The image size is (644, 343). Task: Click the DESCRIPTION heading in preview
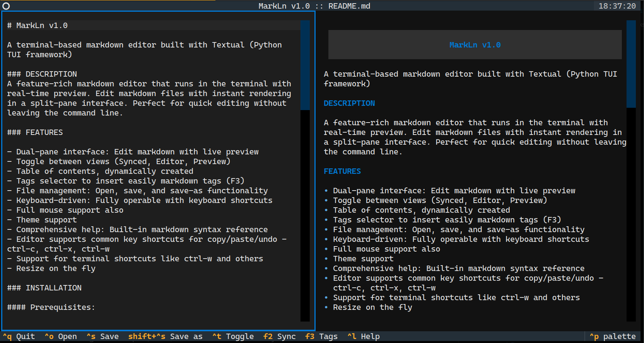[349, 103]
